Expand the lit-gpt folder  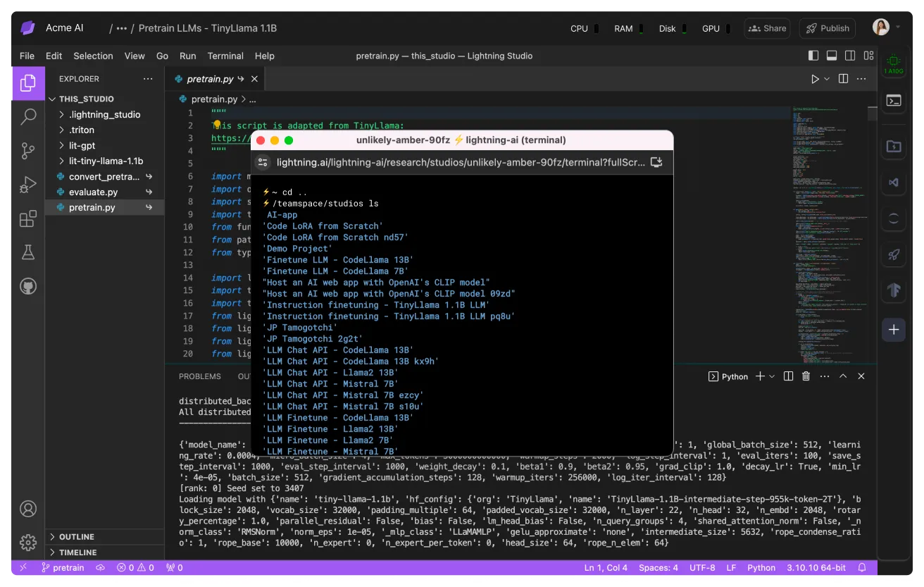[105, 145]
